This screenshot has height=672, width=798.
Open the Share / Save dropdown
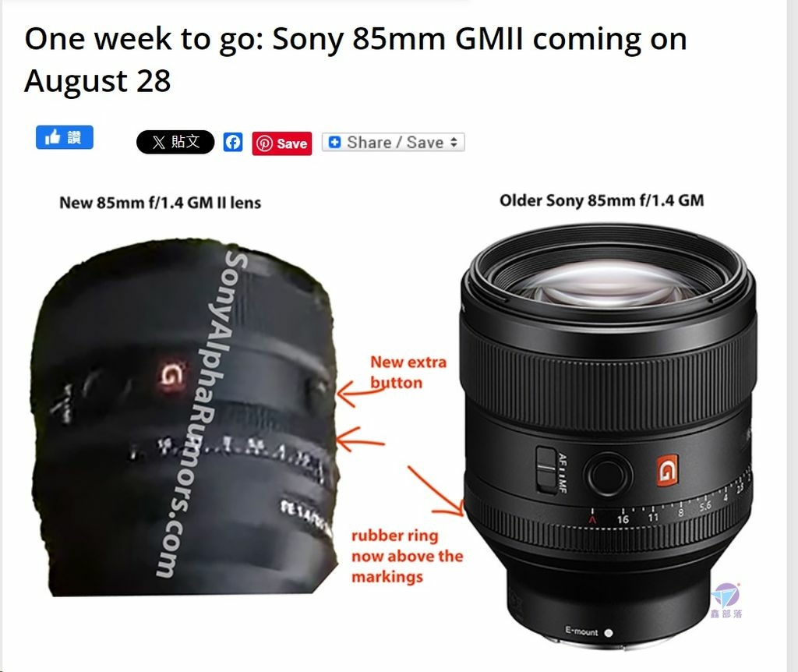click(x=393, y=143)
